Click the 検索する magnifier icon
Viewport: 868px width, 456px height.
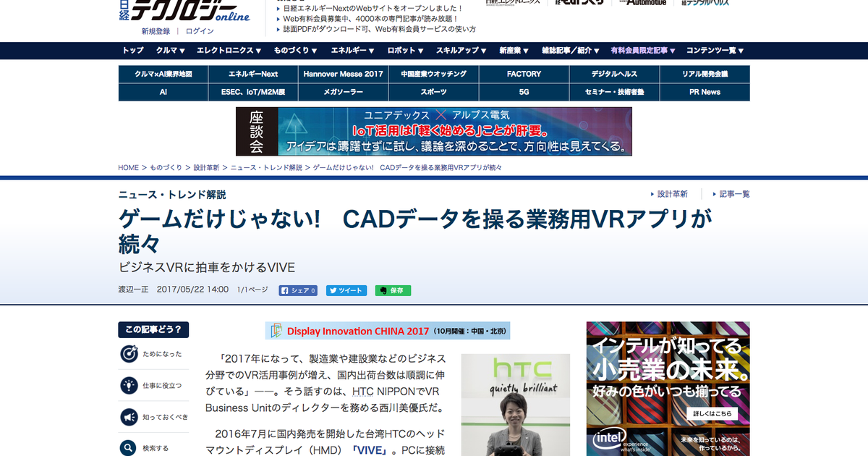click(129, 448)
